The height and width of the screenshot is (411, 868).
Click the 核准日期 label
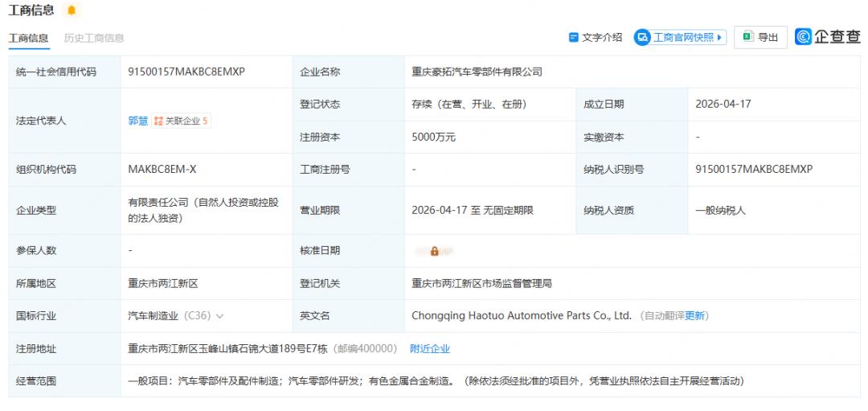pos(320,250)
